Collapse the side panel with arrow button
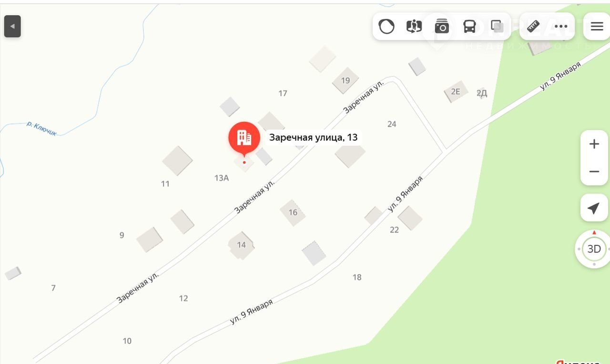The image size is (610, 364). [12, 26]
